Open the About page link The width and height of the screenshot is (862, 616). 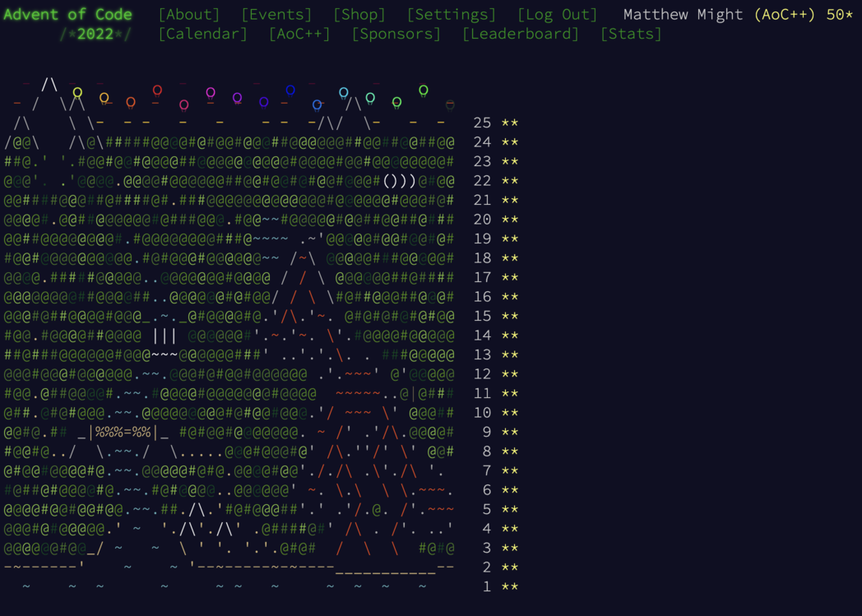pos(188,14)
